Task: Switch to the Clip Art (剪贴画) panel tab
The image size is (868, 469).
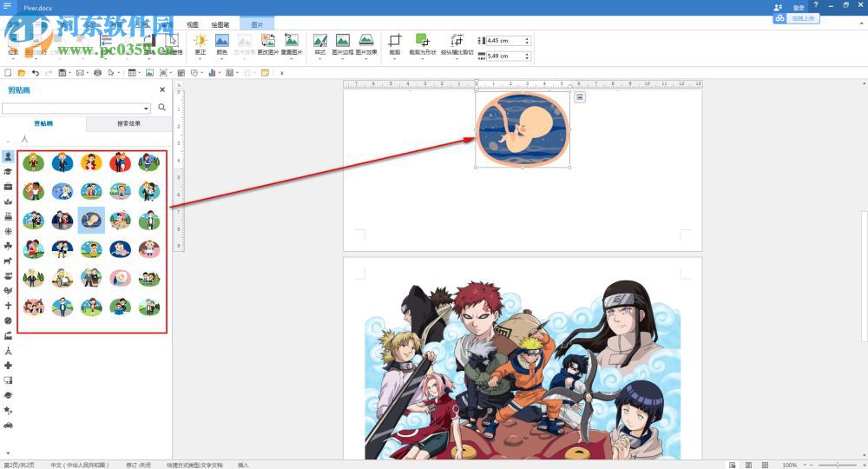Action: tap(43, 123)
